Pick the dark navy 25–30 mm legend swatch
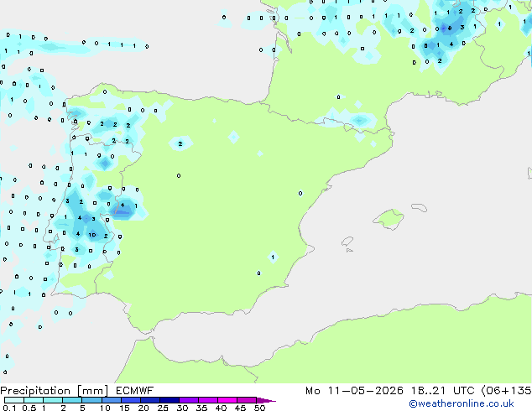This screenshot has width=532, height=411. coord(170,400)
